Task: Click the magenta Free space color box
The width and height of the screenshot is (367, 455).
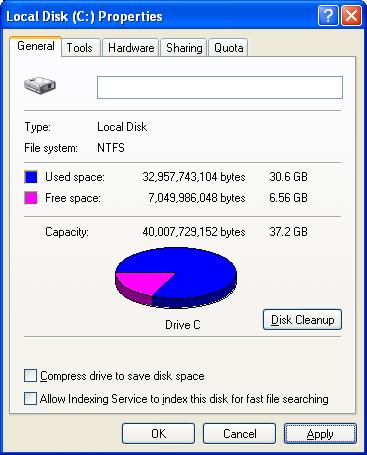Action: [x=31, y=198]
